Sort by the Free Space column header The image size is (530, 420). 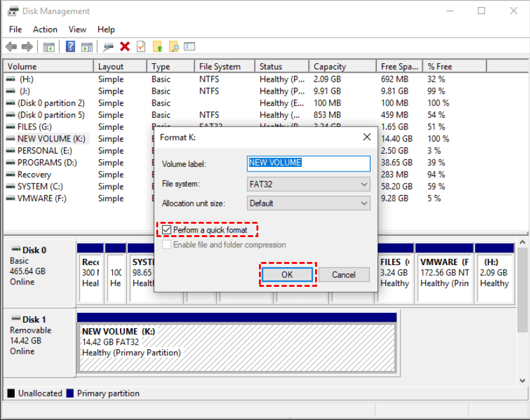point(399,66)
